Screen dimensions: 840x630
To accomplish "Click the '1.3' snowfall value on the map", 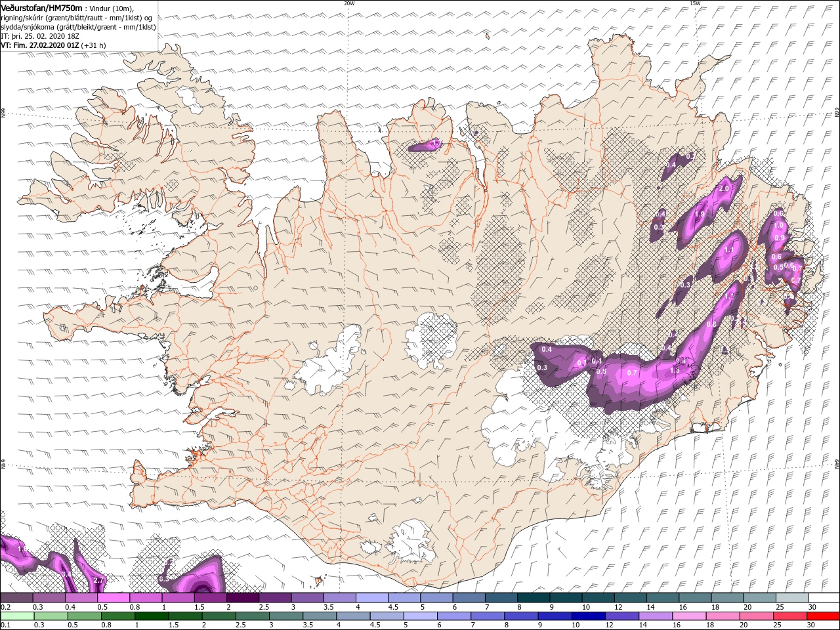I will [x=675, y=371].
